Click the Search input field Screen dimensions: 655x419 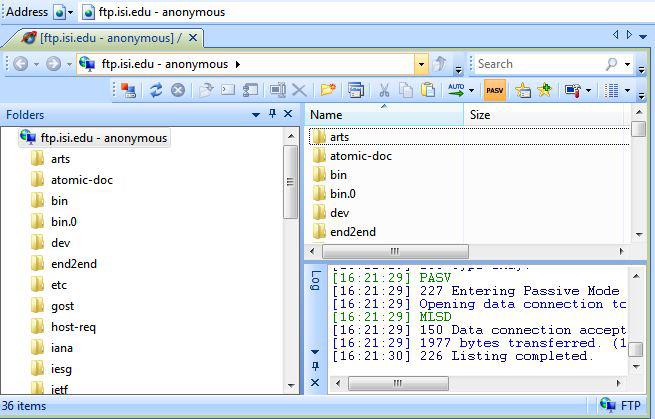(539, 64)
